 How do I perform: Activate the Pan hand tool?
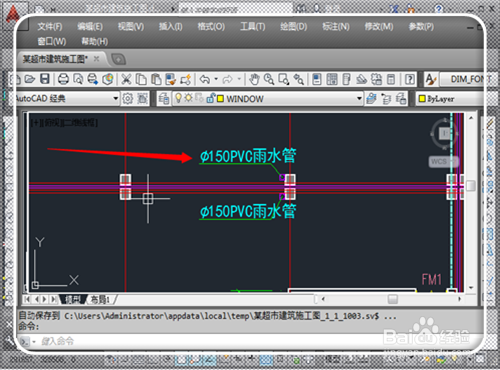tap(254, 79)
